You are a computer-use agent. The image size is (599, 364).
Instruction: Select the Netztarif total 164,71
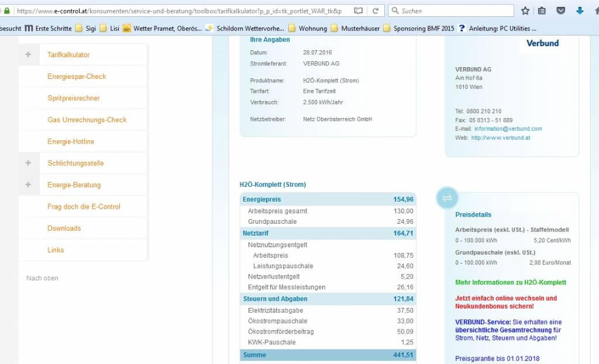coord(404,233)
